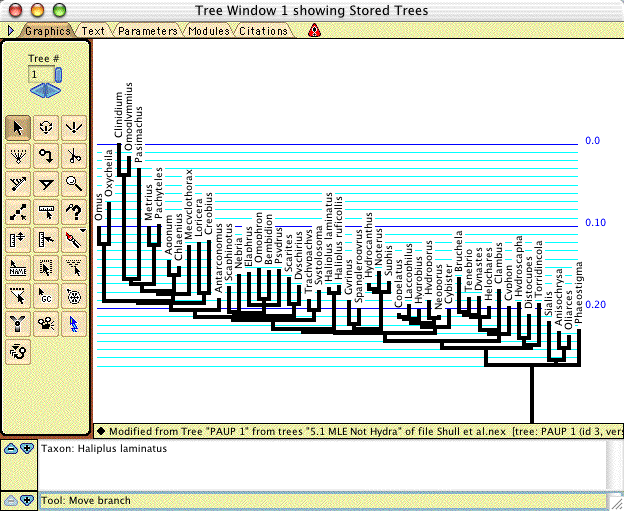Click the blue Tree number mini scroller
Screen dimensions: 624x511
[58, 75]
